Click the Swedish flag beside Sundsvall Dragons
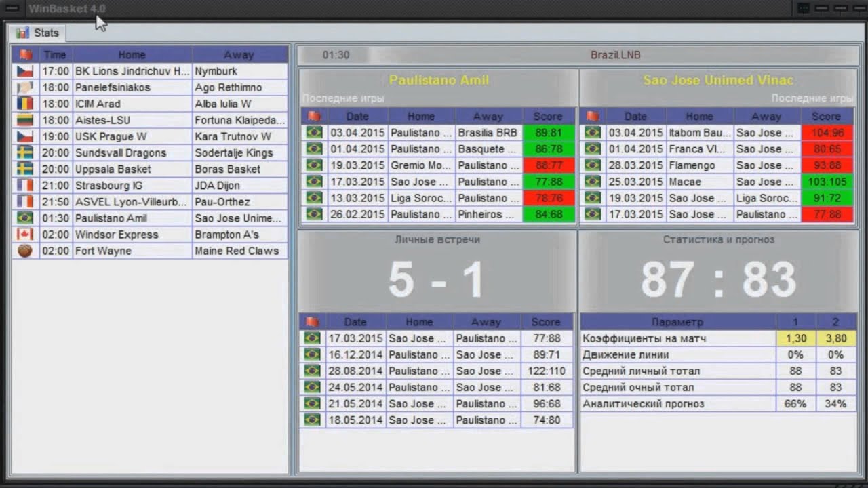 [25, 152]
